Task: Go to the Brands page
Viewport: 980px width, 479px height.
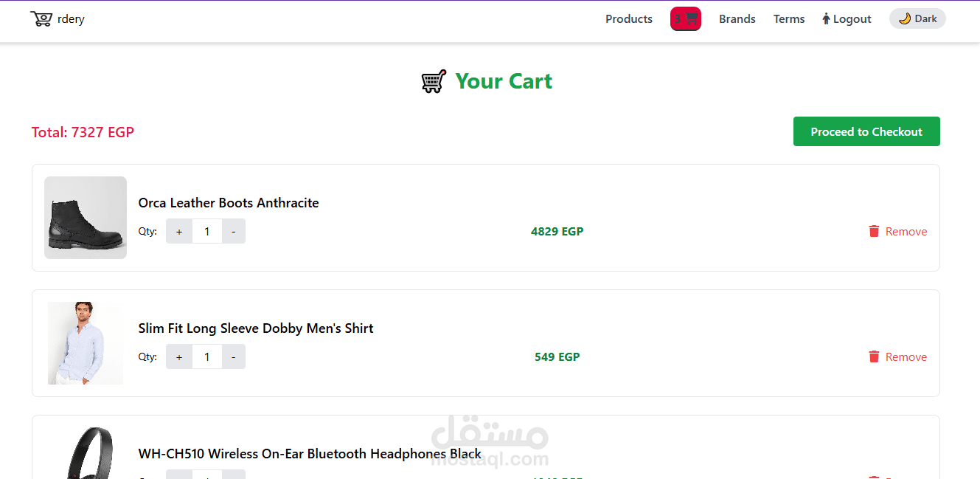Action: [x=737, y=19]
